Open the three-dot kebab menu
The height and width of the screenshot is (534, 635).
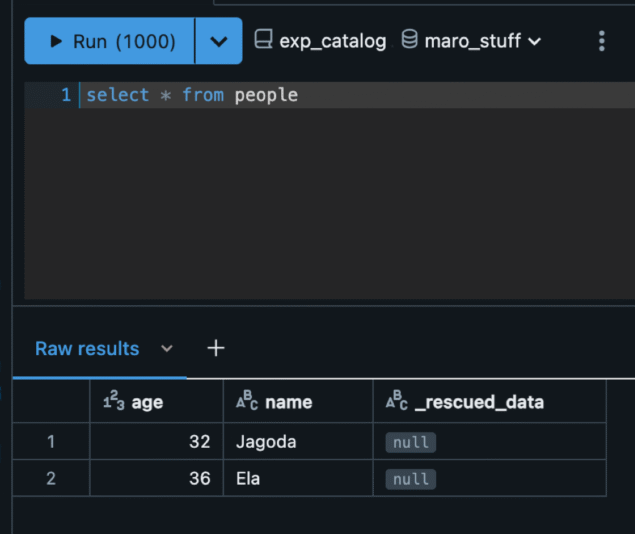click(601, 41)
